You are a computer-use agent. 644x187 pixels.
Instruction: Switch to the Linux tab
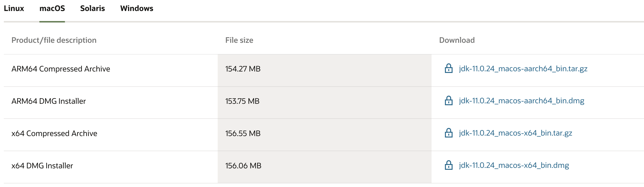14,9
